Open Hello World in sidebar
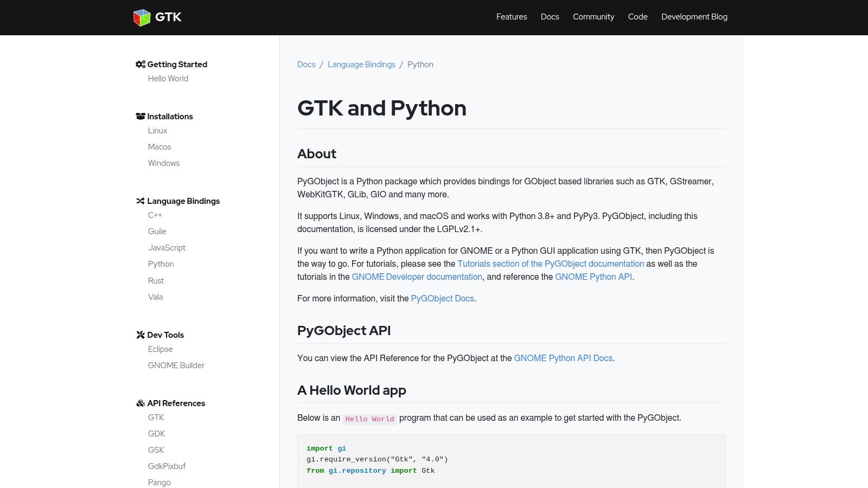 pyautogui.click(x=168, y=79)
